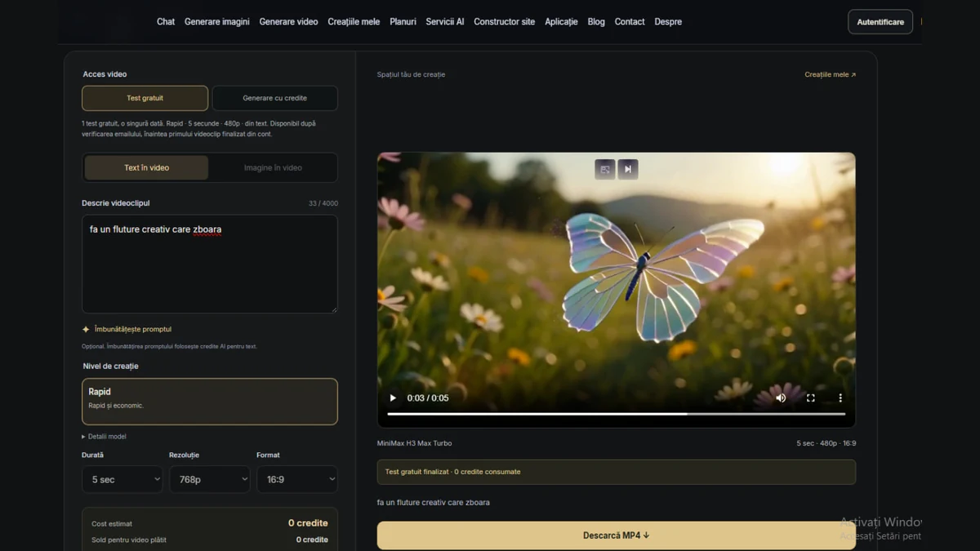Open the Creațiile mele ↗ link above the video
The height and width of the screenshot is (551, 980).
click(831, 74)
